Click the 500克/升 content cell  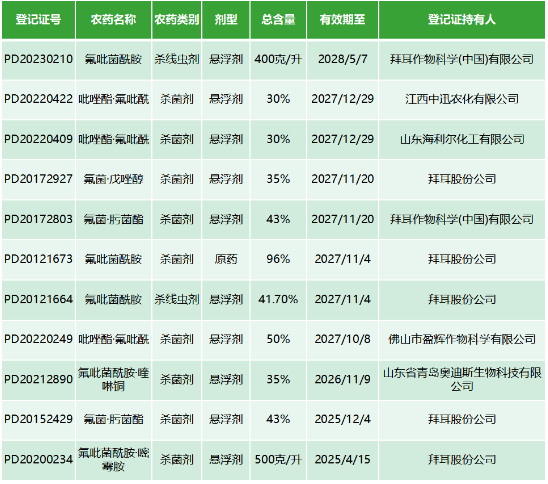coord(278,460)
